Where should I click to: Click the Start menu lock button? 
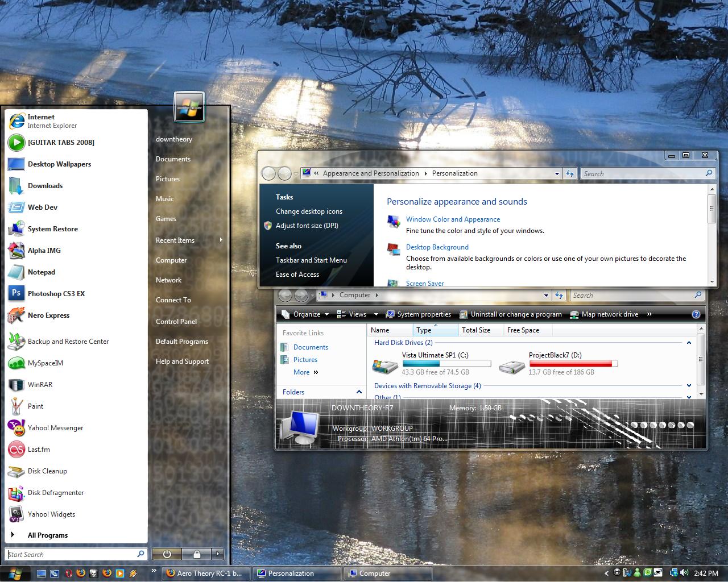click(197, 554)
